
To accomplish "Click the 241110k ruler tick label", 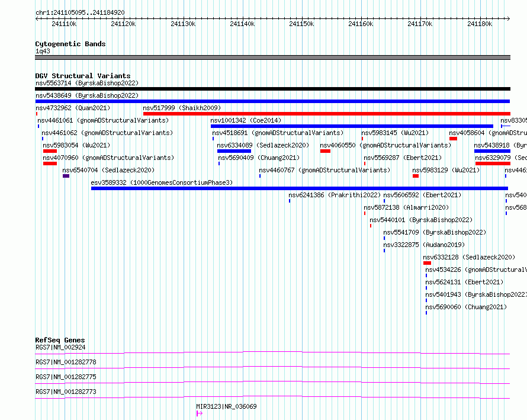I will point(64,24).
